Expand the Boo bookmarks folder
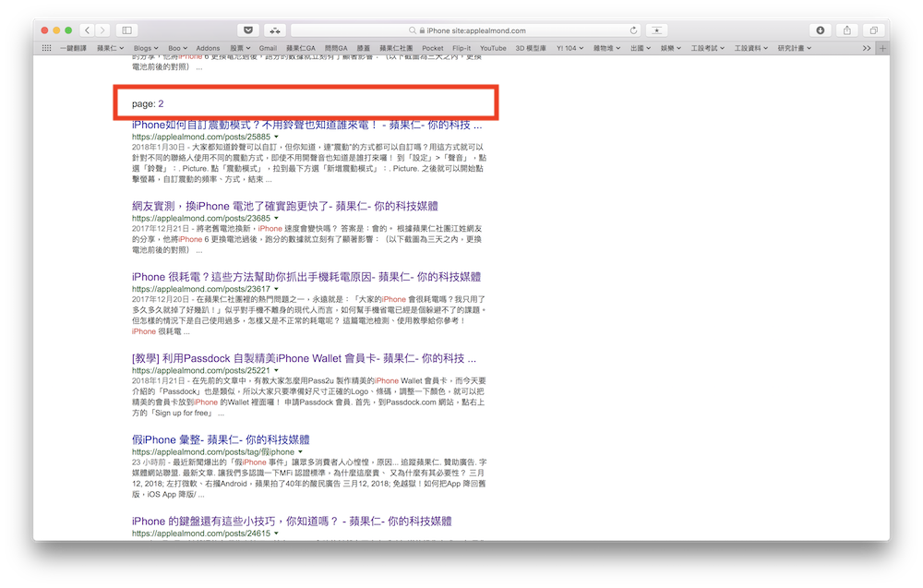Viewport: 923px width, 588px height. tap(178, 48)
